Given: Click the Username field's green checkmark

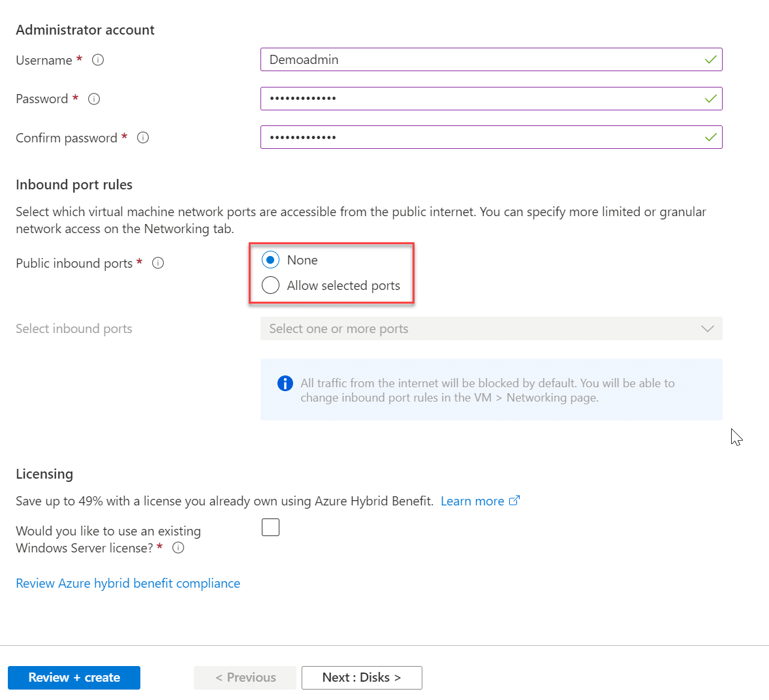Looking at the screenshot, I should tap(710, 60).
